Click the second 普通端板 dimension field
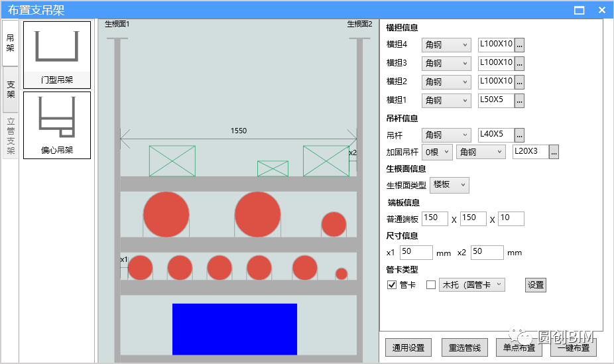The height and width of the screenshot is (364, 614). 473,218
